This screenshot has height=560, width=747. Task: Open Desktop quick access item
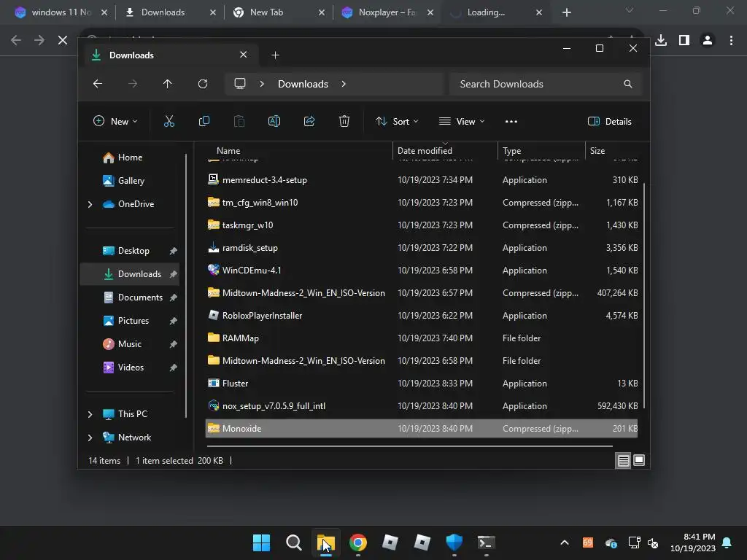click(130, 251)
